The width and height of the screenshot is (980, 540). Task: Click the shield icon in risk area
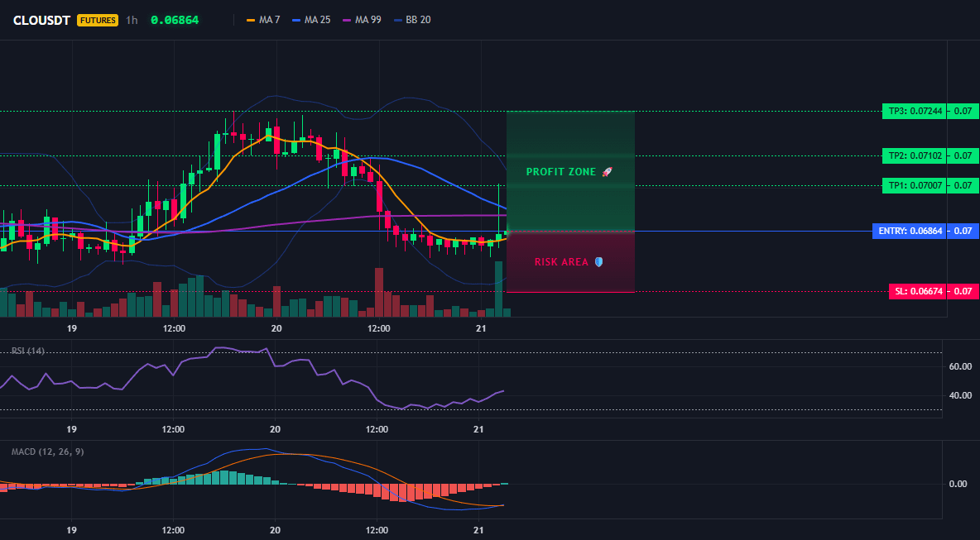click(598, 262)
